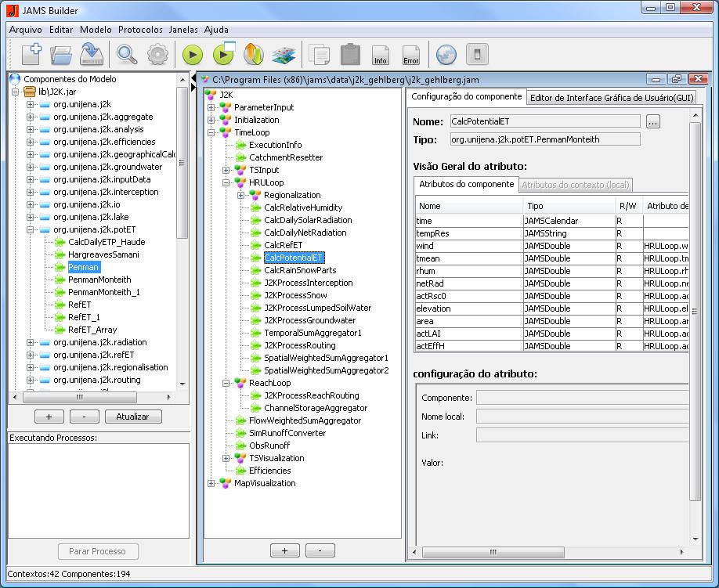Click the ellipsis button beside Nome field

[x=653, y=122]
